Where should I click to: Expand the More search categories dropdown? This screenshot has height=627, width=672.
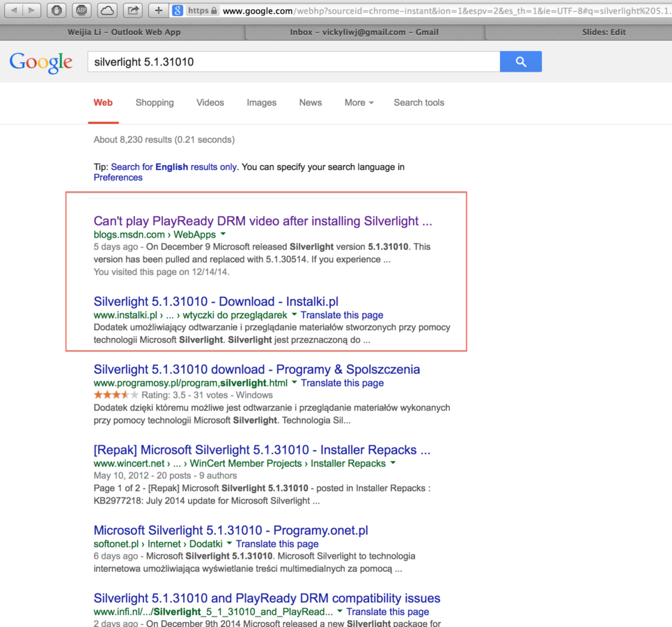pyautogui.click(x=359, y=102)
